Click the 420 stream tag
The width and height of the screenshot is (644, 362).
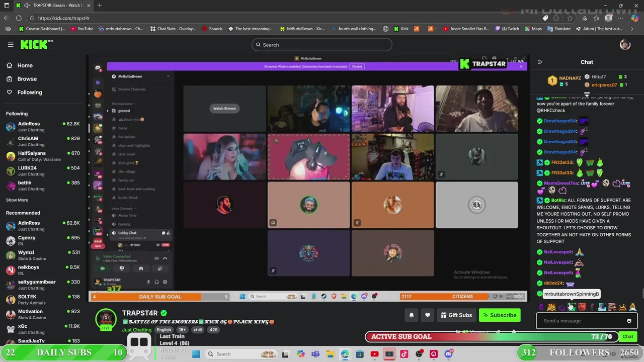click(213, 330)
